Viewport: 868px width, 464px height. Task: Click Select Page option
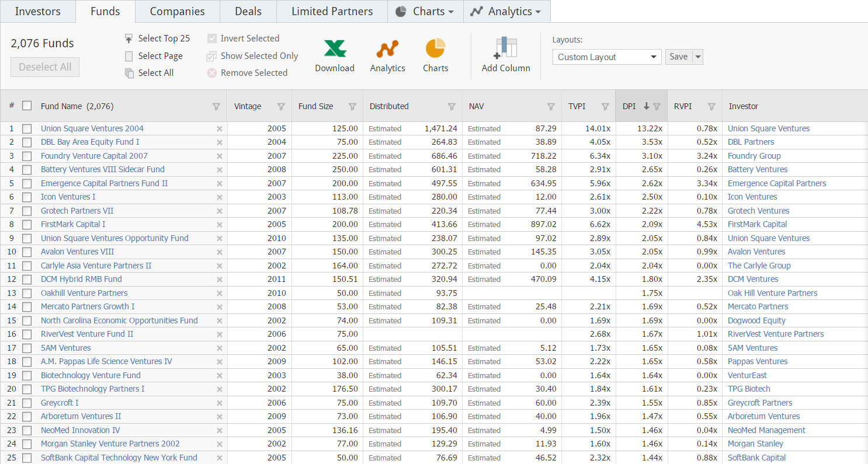[154, 56]
